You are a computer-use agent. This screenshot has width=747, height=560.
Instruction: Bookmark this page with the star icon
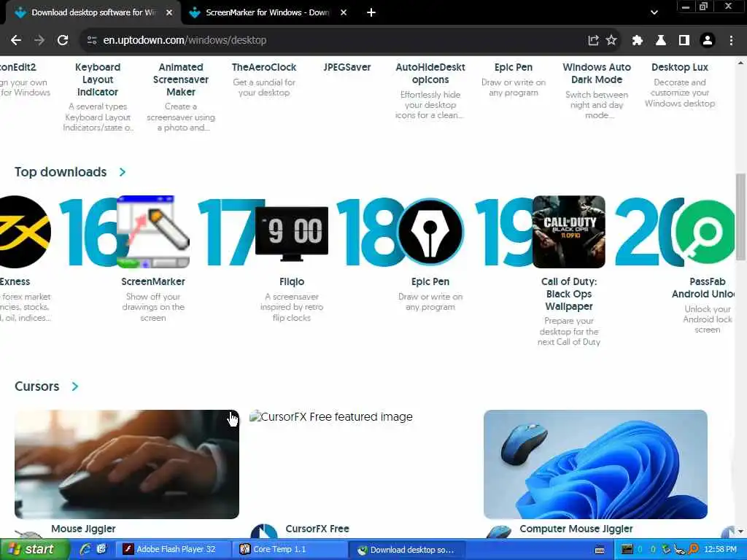pos(611,41)
